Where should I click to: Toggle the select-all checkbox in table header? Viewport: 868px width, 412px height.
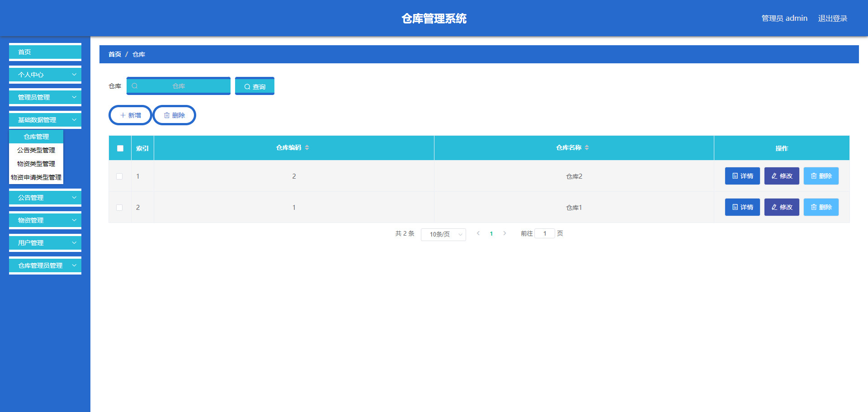[120, 148]
